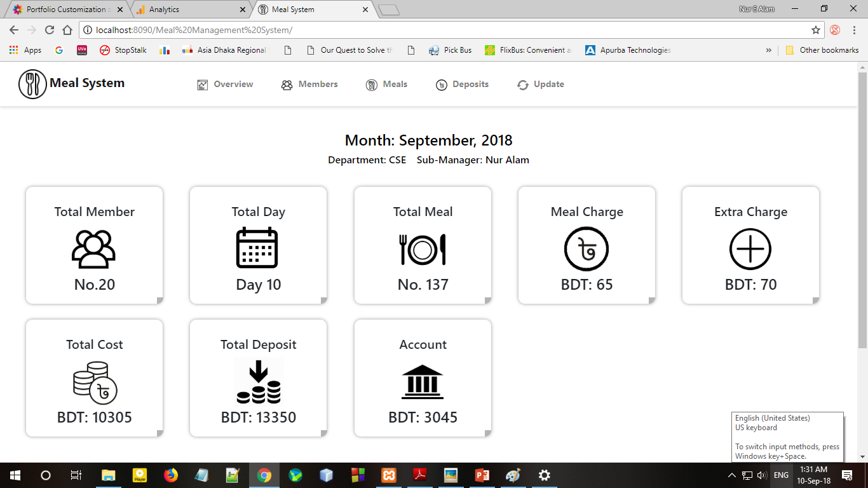Open the Windows Start menu

tap(15, 475)
